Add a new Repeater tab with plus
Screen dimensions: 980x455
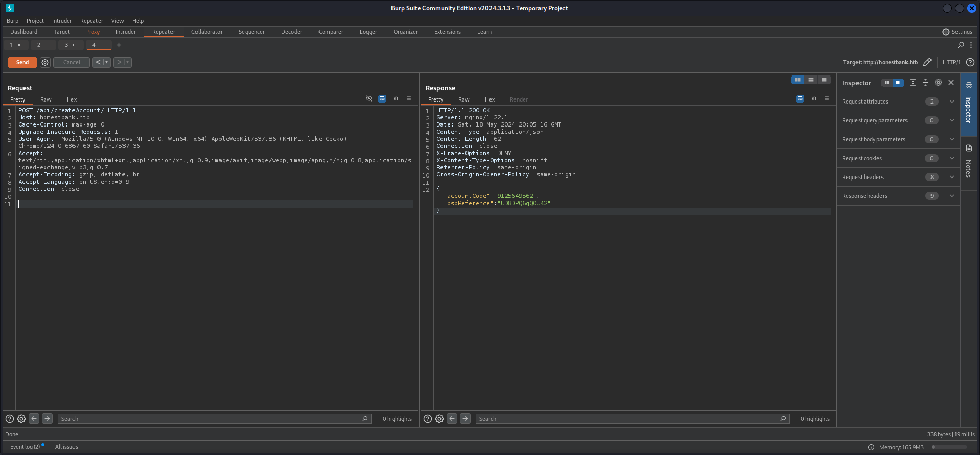(x=119, y=45)
